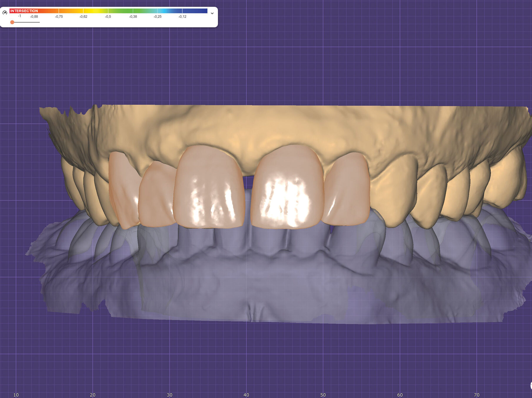Pick the orange scale segment above -0,75

59,11
